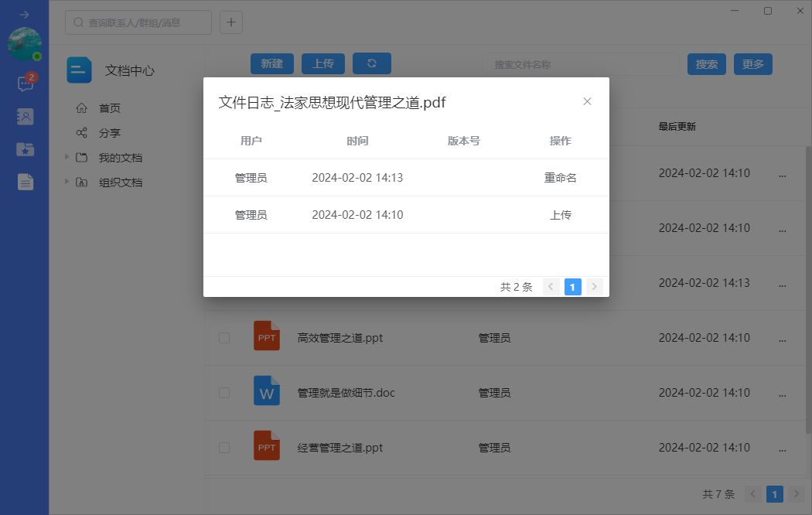Open the document icon in sidebar
The width and height of the screenshot is (812, 515).
click(25, 182)
